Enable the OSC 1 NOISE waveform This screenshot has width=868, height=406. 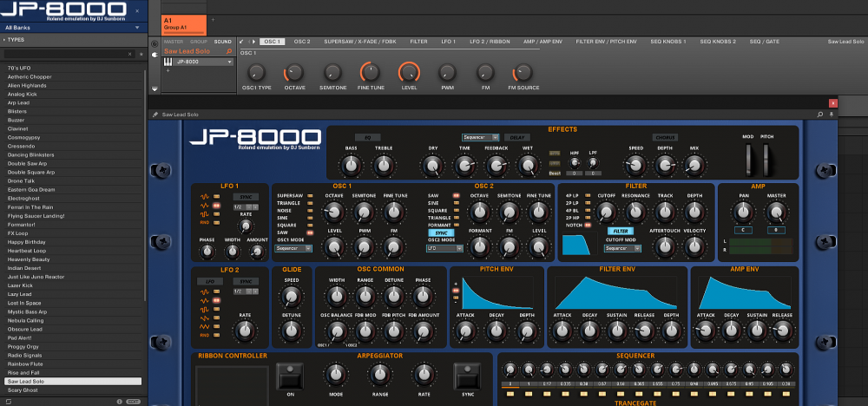point(310,211)
